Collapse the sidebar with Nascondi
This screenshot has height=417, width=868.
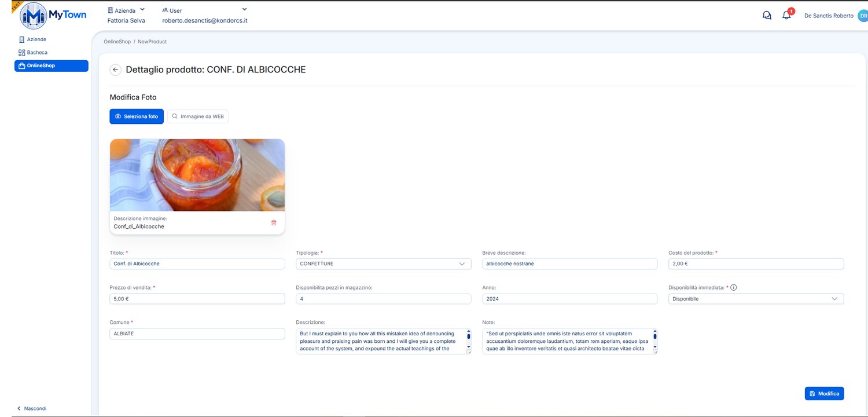[32, 408]
